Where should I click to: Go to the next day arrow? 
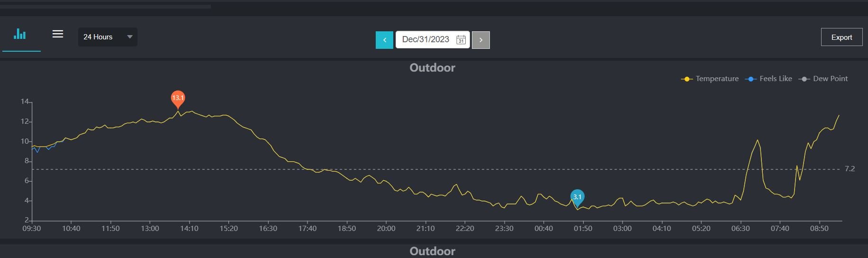point(480,40)
